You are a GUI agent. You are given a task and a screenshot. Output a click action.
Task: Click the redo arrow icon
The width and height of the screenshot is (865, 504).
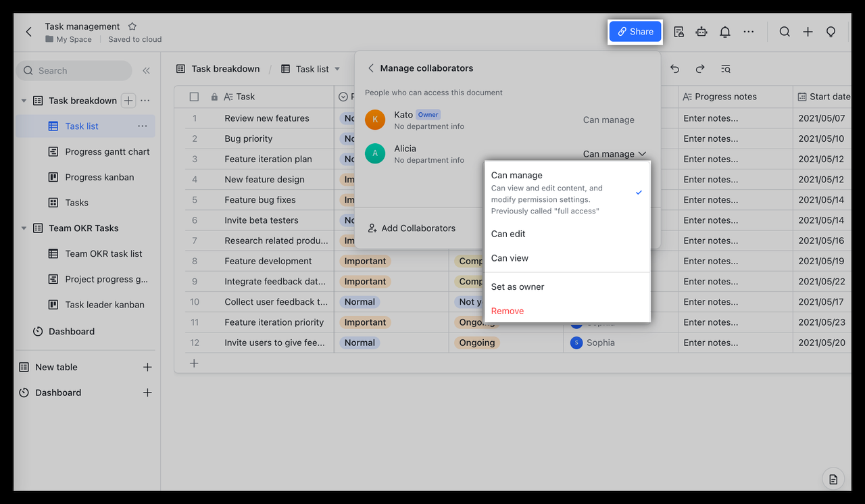[700, 69]
